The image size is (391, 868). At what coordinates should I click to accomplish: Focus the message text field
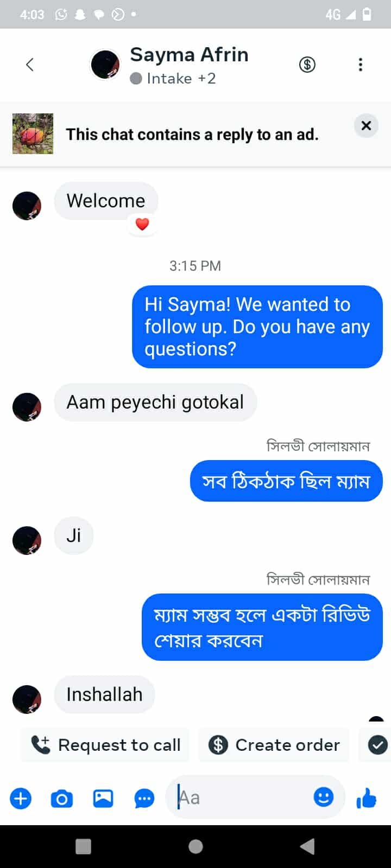click(244, 797)
